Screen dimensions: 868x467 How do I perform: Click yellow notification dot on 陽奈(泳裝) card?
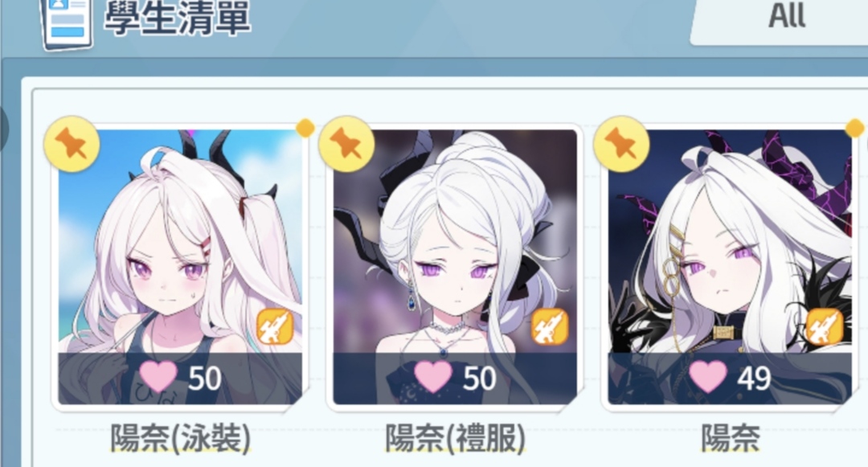click(x=305, y=128)
